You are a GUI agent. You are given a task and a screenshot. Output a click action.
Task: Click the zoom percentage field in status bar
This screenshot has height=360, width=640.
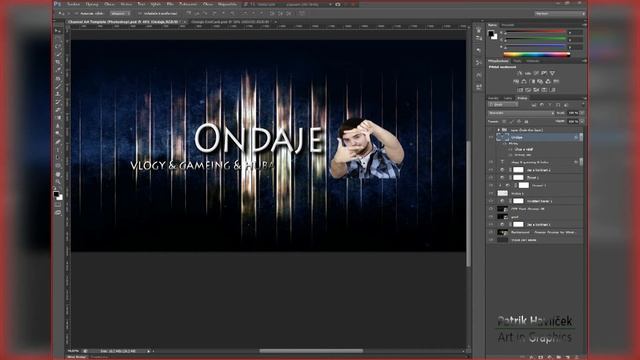point(74,351)
